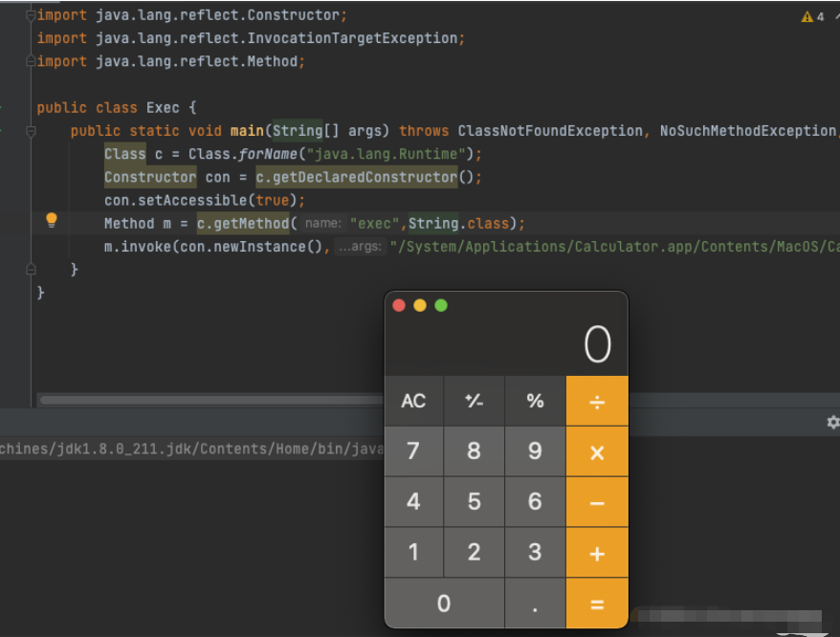Click NoSuchMethodException in throws clause
Screen dimensions: 840x637
pyautogui.click(x=748, y=131)
